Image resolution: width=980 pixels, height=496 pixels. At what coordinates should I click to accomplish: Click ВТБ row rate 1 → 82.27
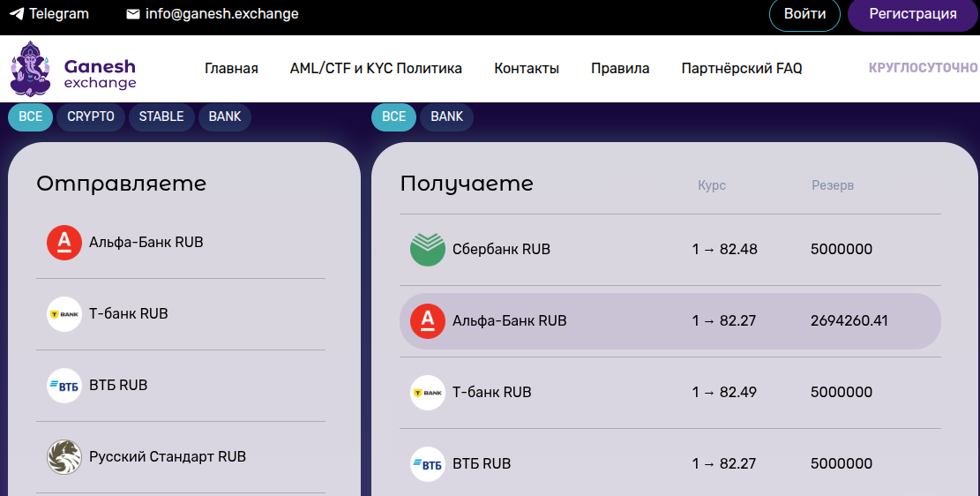[723, 463]
